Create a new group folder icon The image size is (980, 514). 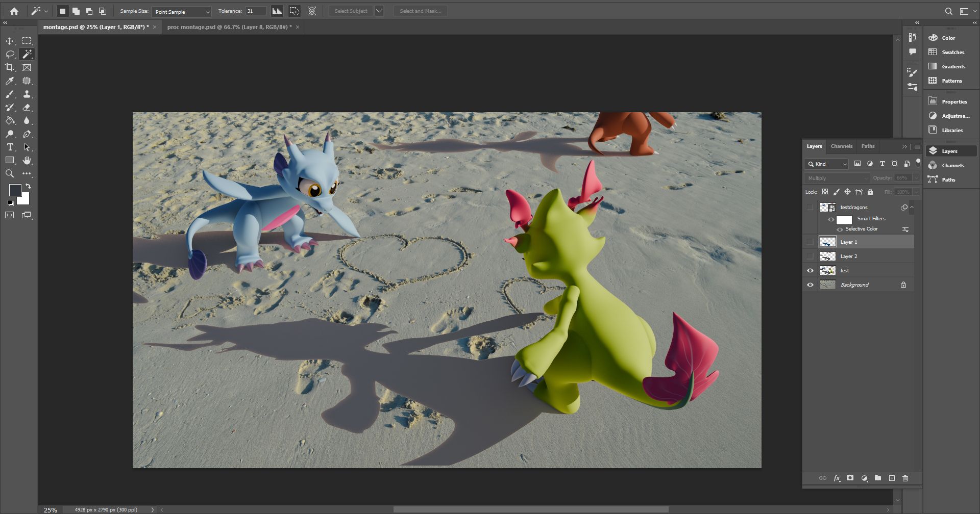coord(878,478)
